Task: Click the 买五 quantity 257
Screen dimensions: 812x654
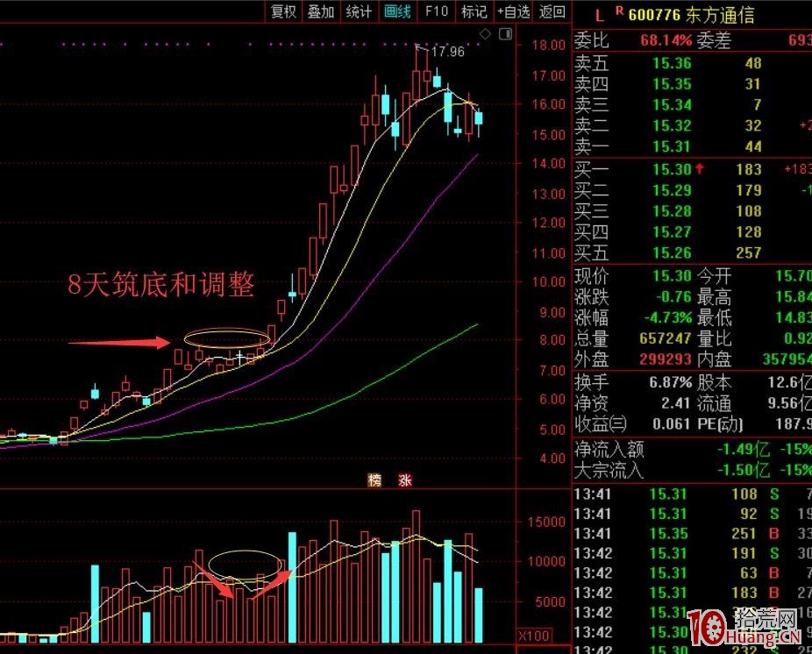Action: tap(748, 252)
